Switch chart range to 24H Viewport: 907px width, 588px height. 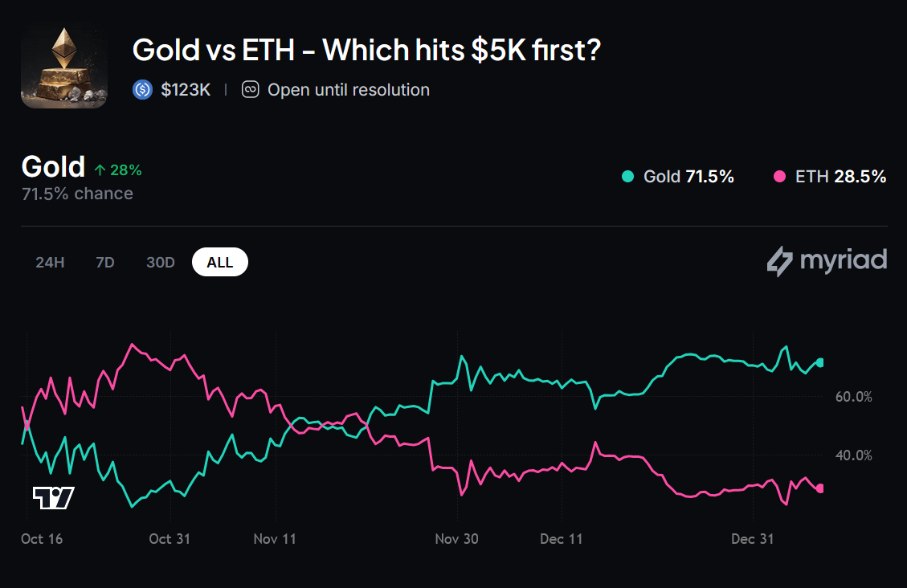click(x=50, y=263)
